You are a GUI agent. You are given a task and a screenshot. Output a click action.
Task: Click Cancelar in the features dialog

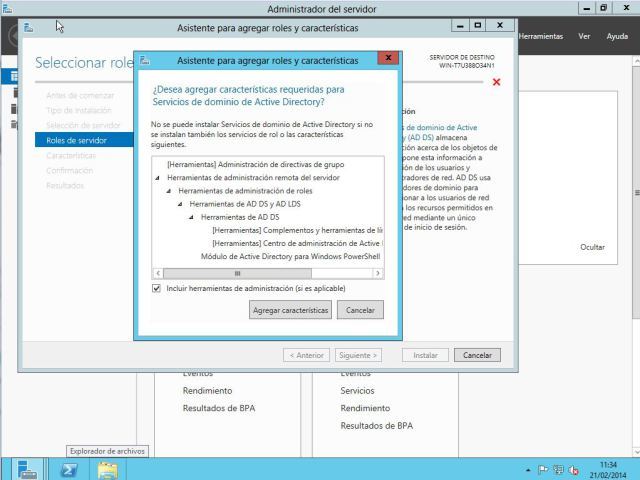tap(360, 310)
